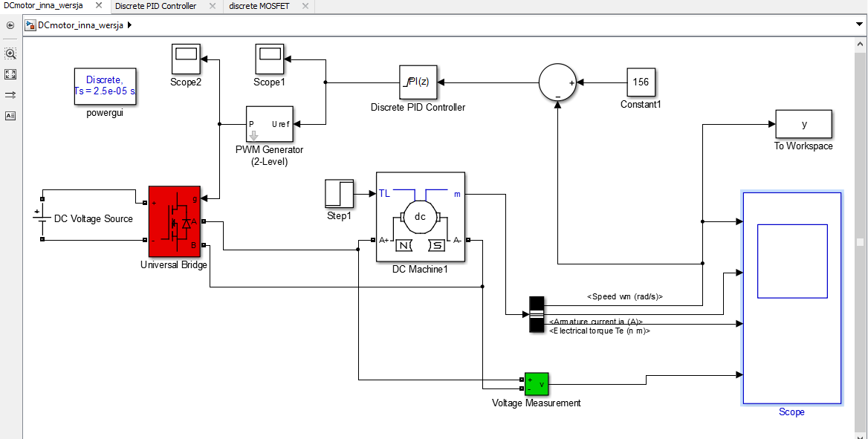Click the back navigation arrow icon
Image resolution: width=868 pixels, height=439 pixels.
click(x=10, y=25)
